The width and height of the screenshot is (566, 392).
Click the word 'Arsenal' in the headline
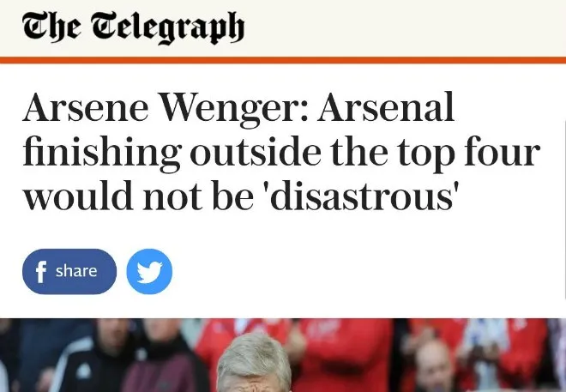tap(390, 109)
